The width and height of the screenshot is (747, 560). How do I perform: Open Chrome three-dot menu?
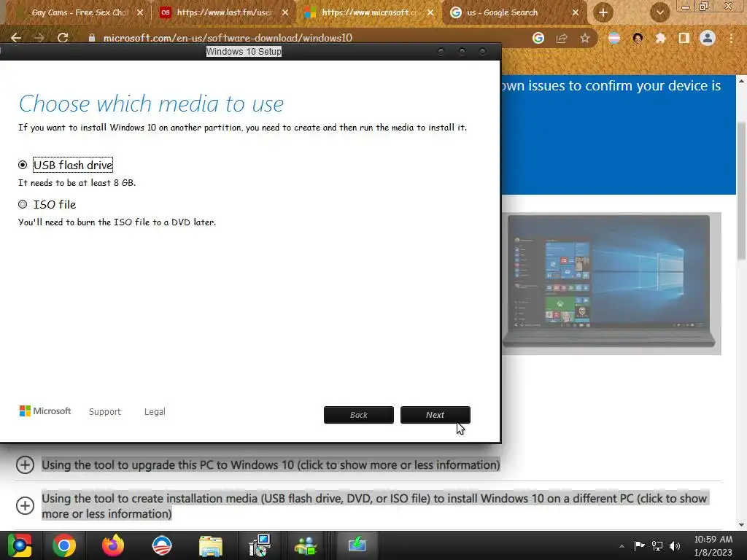tap(731, 38)
